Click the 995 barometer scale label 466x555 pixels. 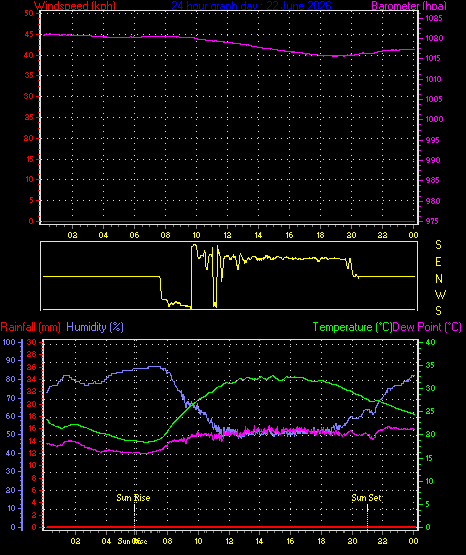[x=432, y=141]
